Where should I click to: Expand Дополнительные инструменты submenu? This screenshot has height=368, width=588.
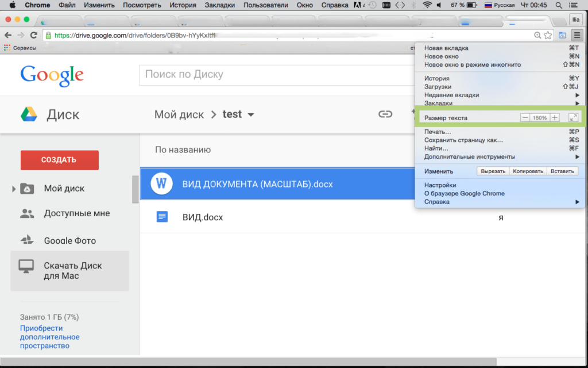[578, 156]
